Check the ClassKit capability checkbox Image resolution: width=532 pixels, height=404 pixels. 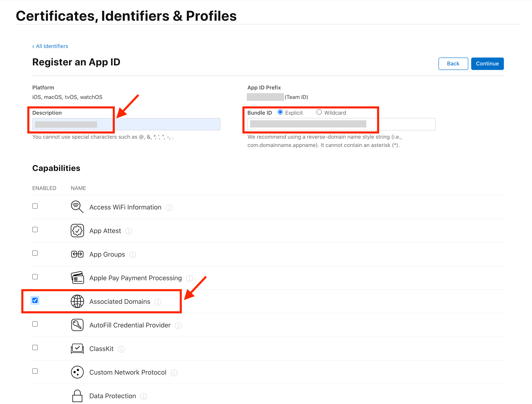tap(35, 347)
